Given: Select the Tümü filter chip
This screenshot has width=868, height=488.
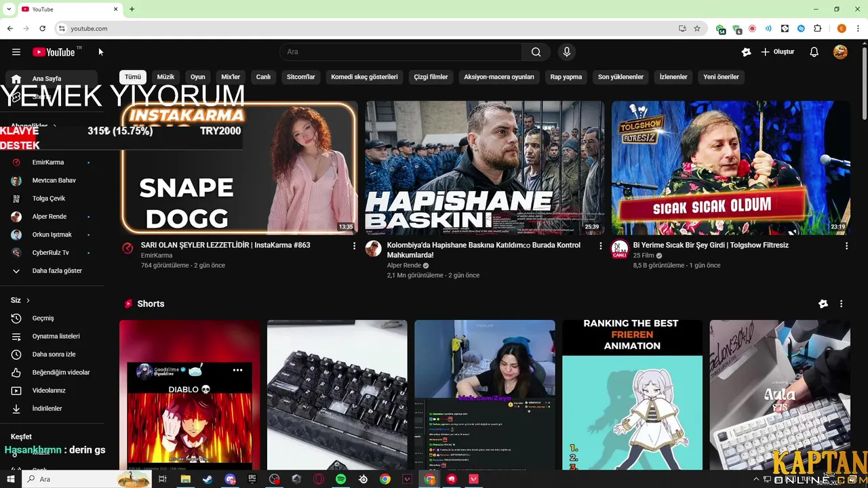Looking at the screenshot, I should [133, 77].
